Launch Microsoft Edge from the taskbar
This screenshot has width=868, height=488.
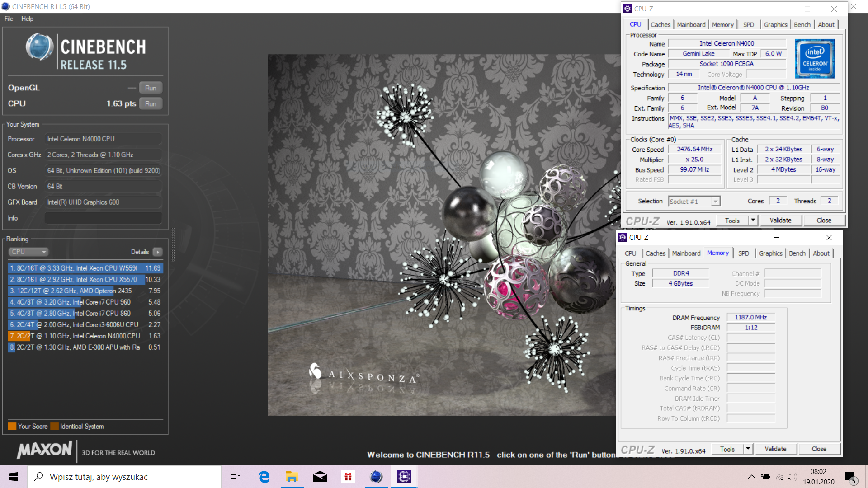click(x=264, y=477)
